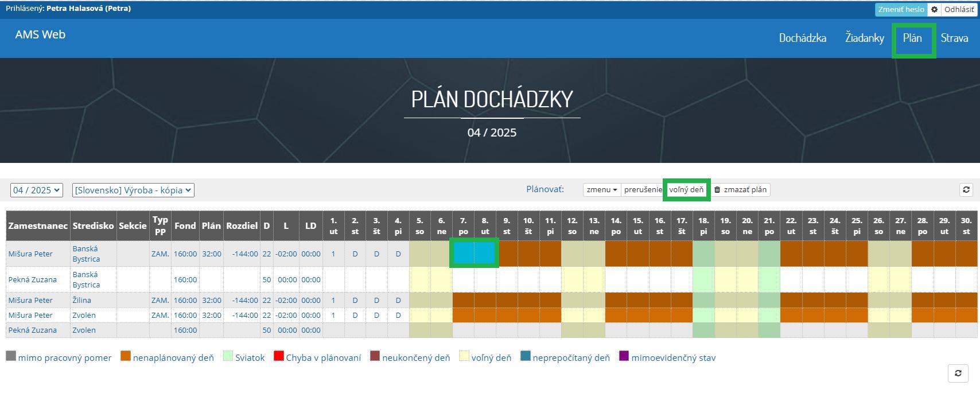Click 'Zmeniť heslo' button

click(901, 10)
